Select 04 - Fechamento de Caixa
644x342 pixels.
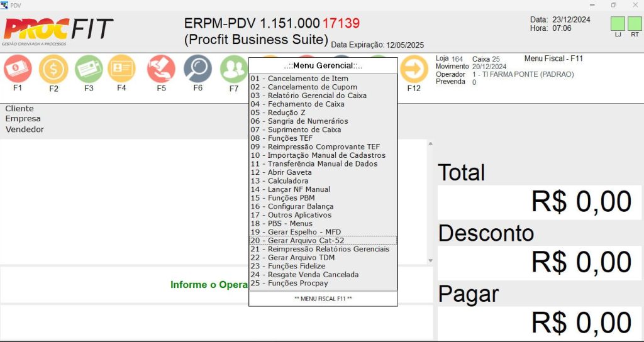click(323, 104)
